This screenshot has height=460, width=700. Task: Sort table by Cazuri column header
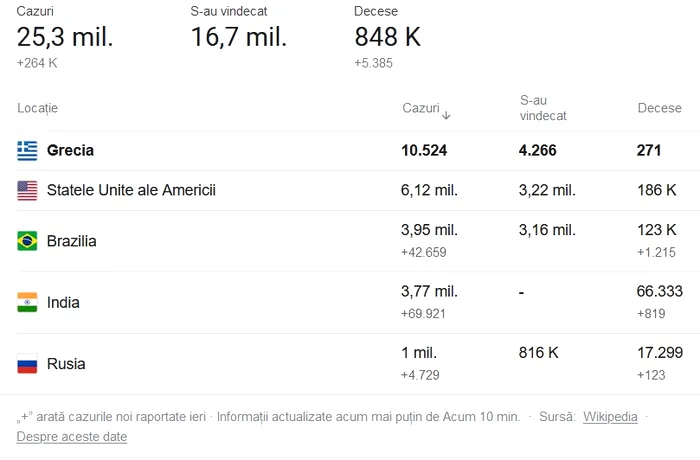pyautogui.click(x=420, y=108)
